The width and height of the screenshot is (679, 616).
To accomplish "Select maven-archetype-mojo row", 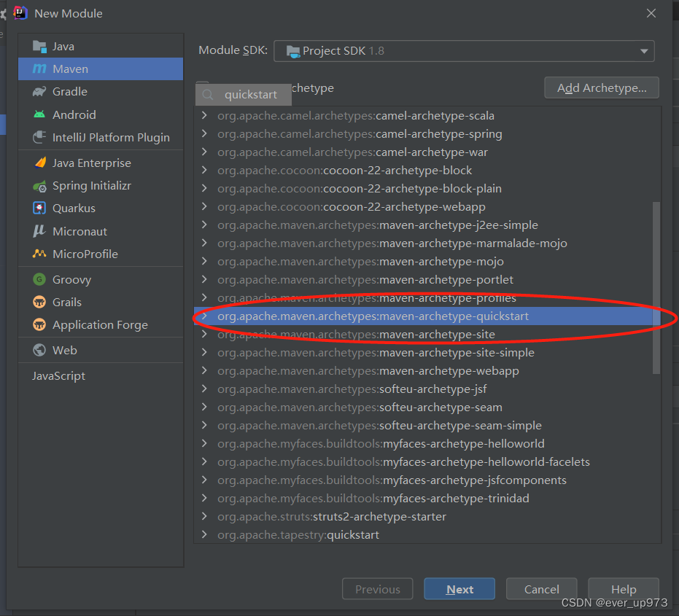I will (x=427, y=262).
